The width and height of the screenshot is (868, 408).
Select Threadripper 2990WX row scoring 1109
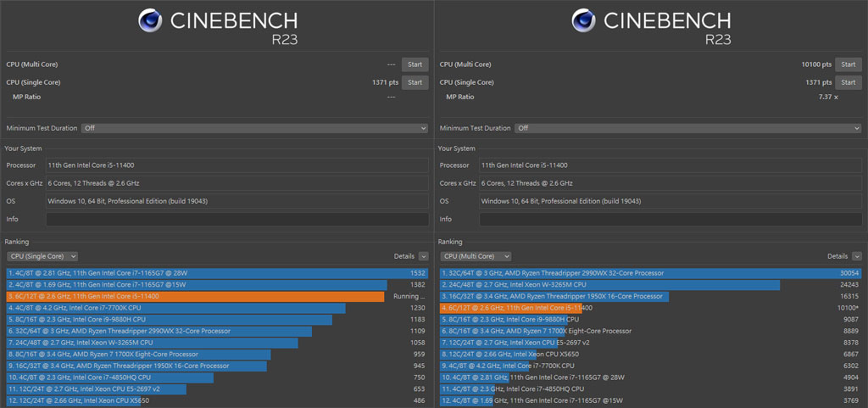point(217,331)
